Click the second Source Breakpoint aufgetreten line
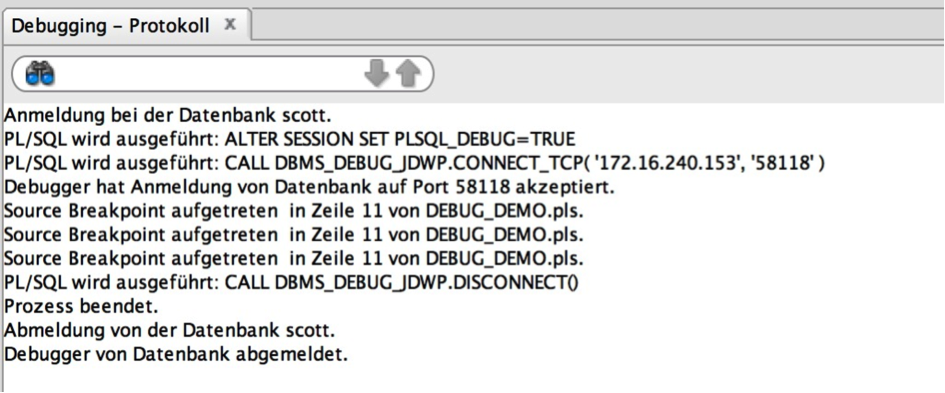Viewport: 945px width, 393px height. click(x=294, y=235)
